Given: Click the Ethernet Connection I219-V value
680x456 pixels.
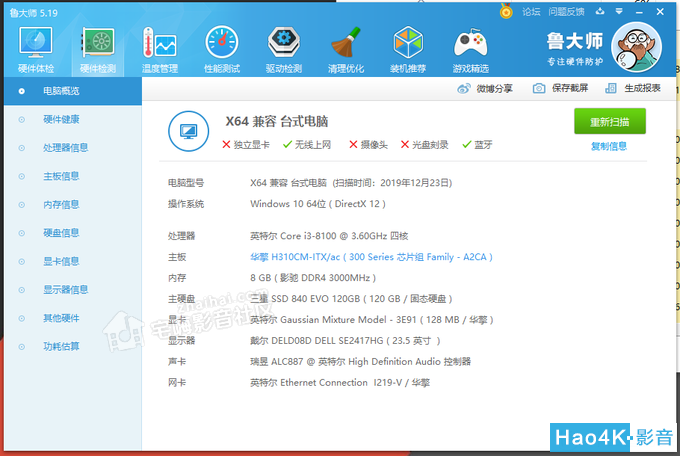Looking at the screenshot, I should point(340,383).
